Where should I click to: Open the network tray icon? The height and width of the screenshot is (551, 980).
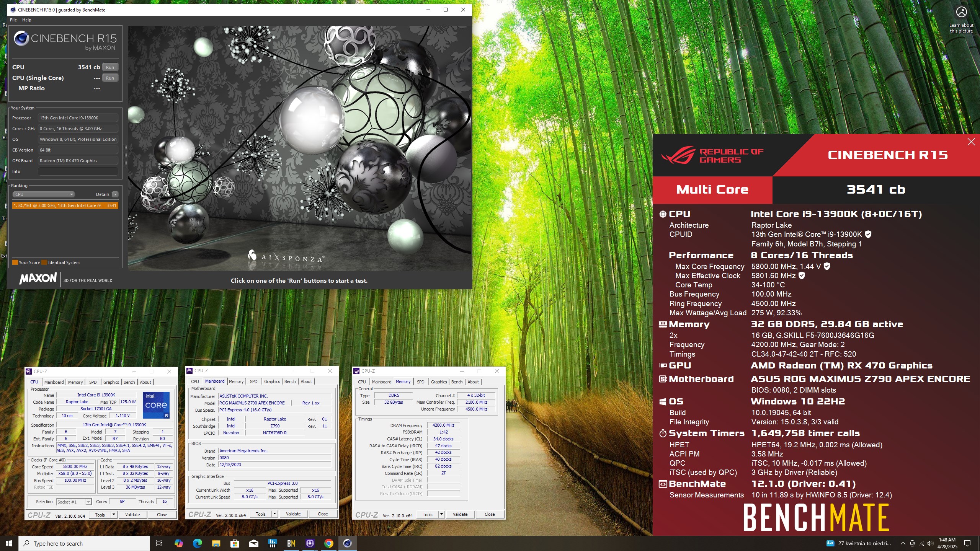pyautogui.click(x=921, y=543)
